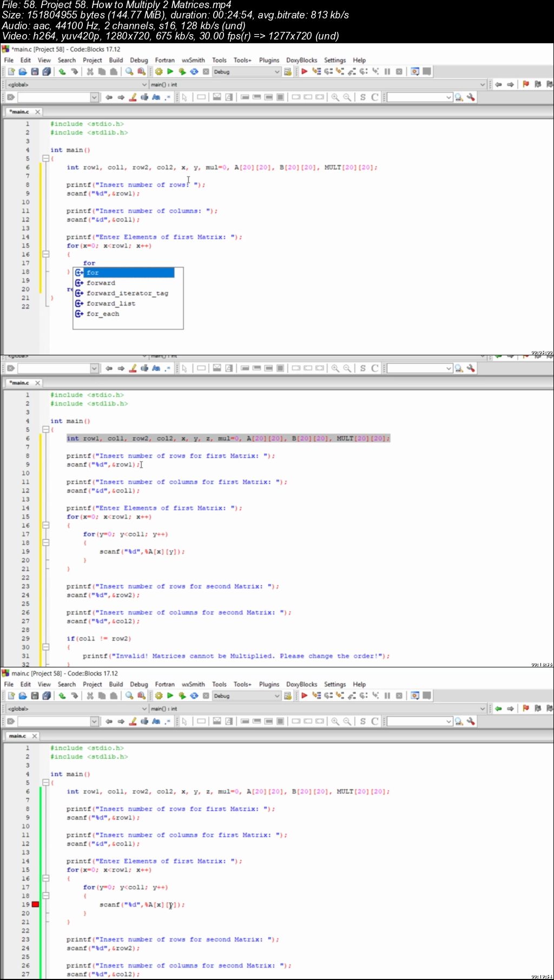The image size is (554, 980).
Task: Click highlighted int declaration line 6, second frame
Action: click(228, 438)
